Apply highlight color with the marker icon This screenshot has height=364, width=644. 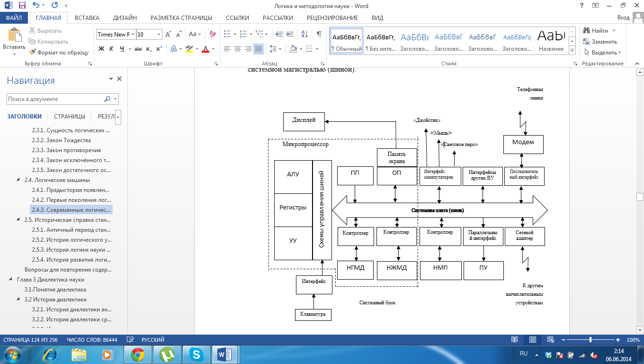click(189, 49)
